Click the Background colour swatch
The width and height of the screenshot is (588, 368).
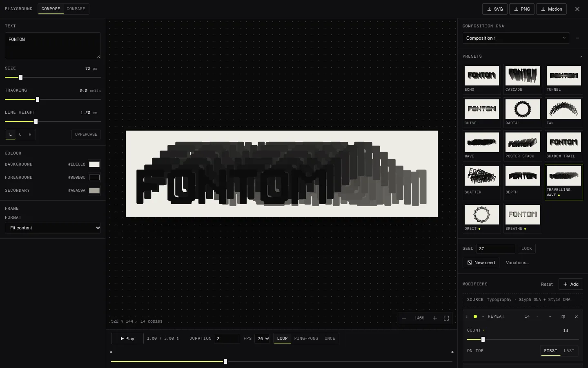[94, 164]
